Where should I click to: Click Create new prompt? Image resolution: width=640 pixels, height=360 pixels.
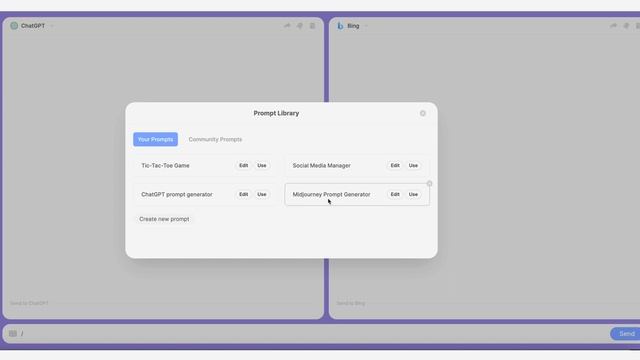[x=164, y=219]
